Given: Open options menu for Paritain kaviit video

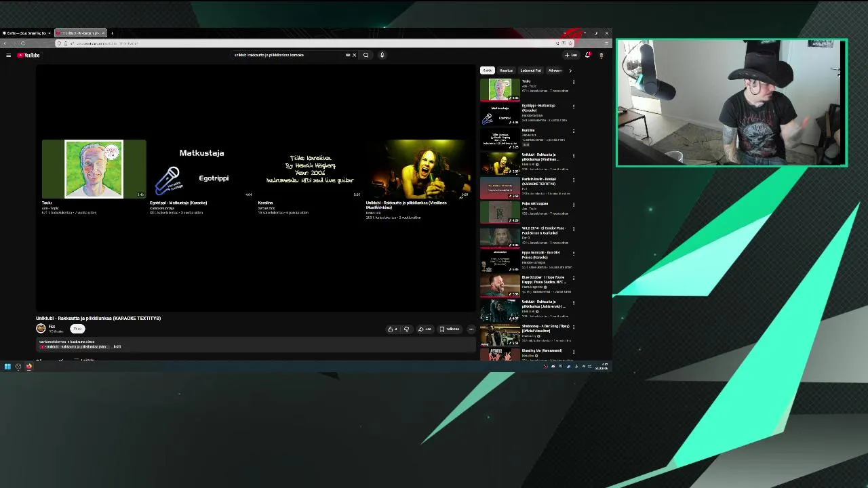Looking at the screenshot, I should [574, 180].
